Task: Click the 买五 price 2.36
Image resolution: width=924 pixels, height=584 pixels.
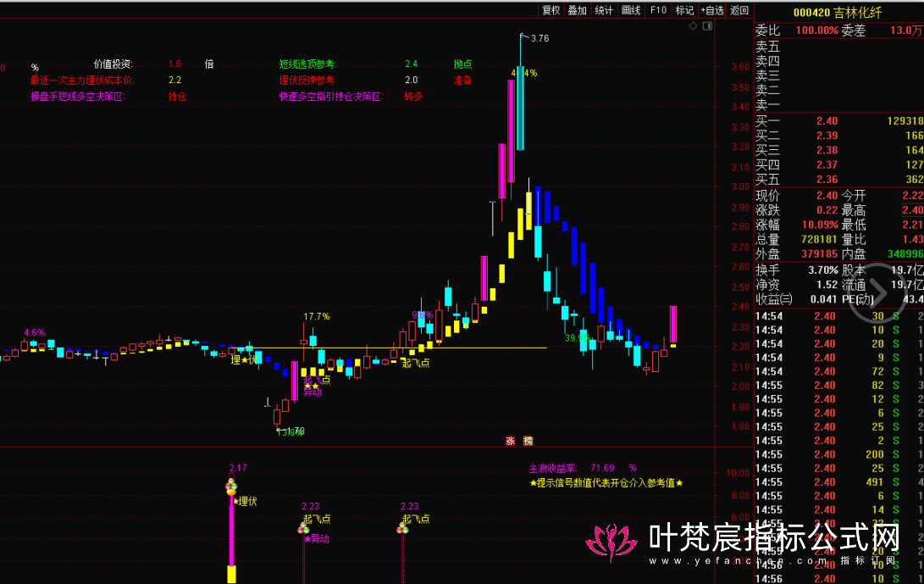Action: click(827, 180)
